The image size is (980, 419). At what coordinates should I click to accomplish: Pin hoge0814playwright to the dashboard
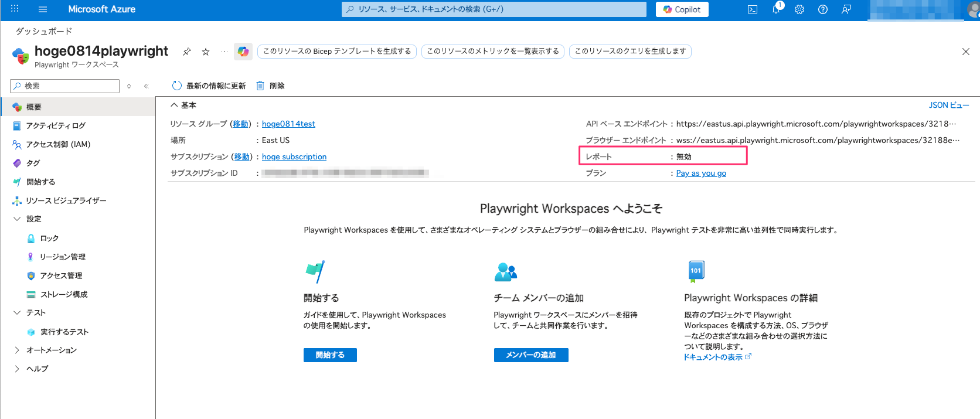tap(187, 52)
